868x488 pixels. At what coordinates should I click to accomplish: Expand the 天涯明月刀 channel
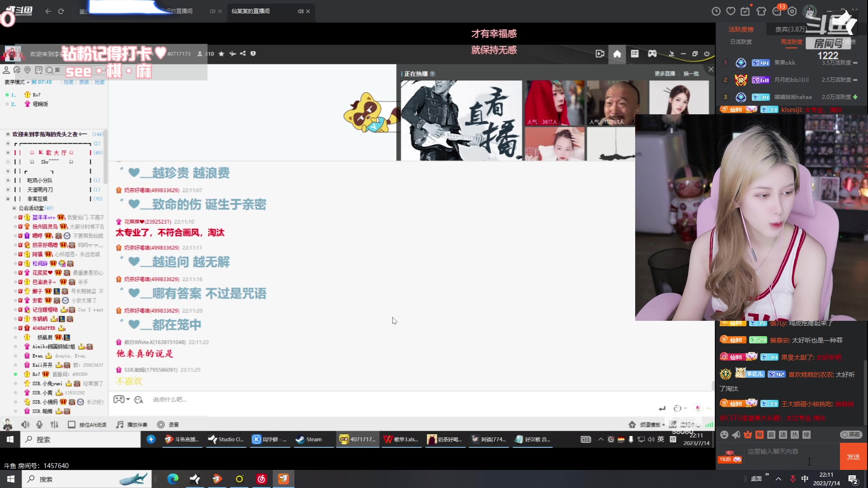[8, 190]
